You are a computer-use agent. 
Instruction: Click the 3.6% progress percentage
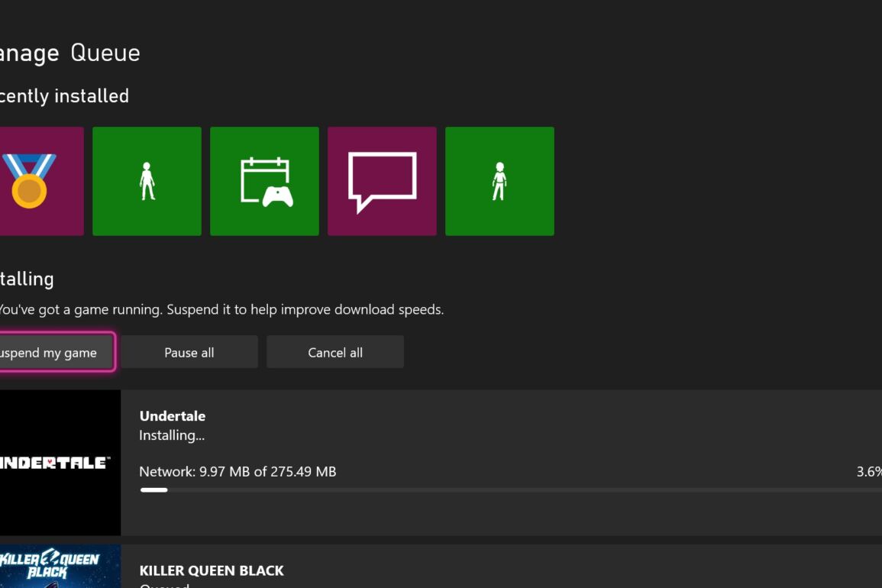[868, 471]
